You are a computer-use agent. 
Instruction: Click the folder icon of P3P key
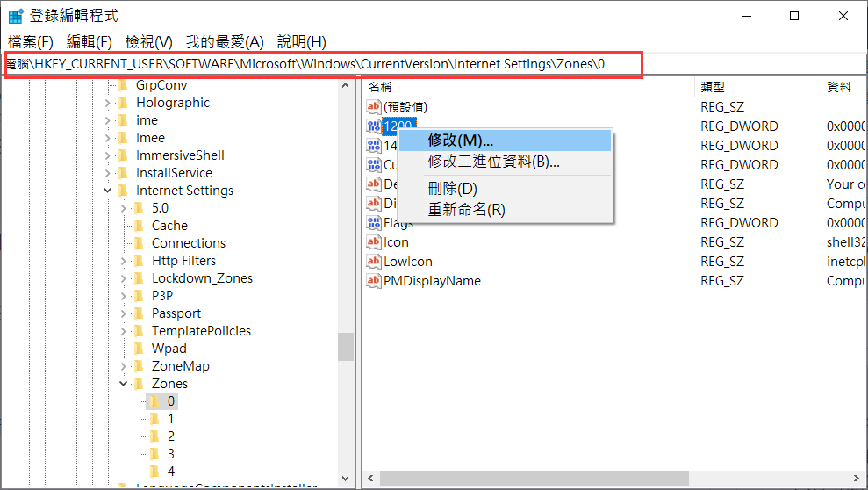(140, 296)
